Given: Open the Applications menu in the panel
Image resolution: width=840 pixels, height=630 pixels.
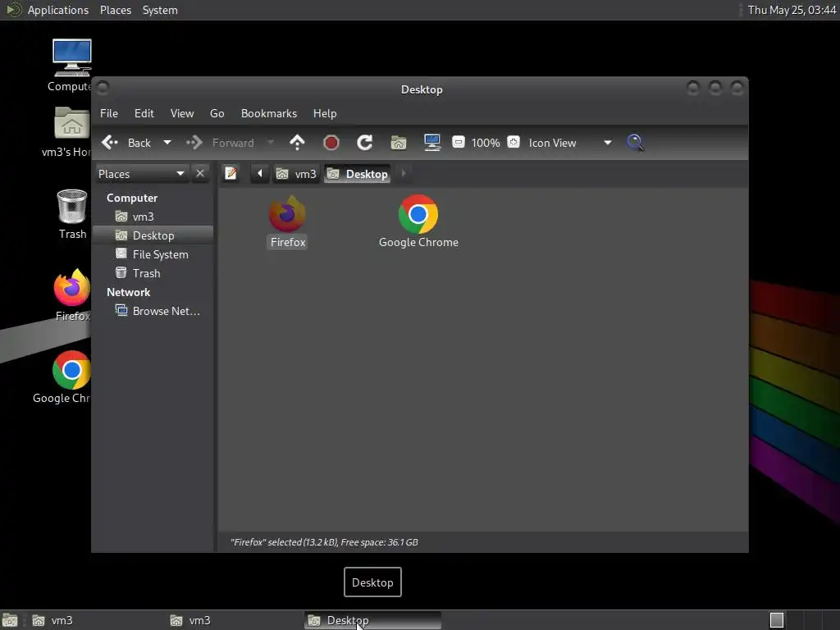Looking at the screenshot, I should pyautogui.click(x=58, y=10).
